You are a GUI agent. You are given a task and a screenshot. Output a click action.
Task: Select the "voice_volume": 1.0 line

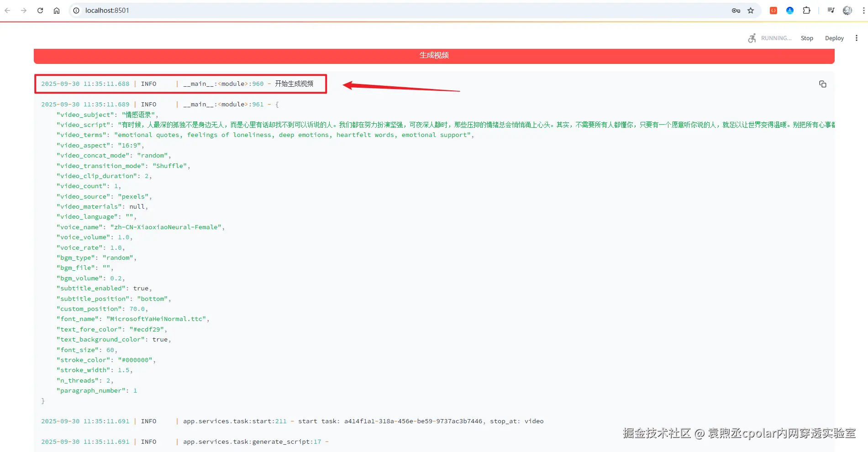click(x=95, y=237)
